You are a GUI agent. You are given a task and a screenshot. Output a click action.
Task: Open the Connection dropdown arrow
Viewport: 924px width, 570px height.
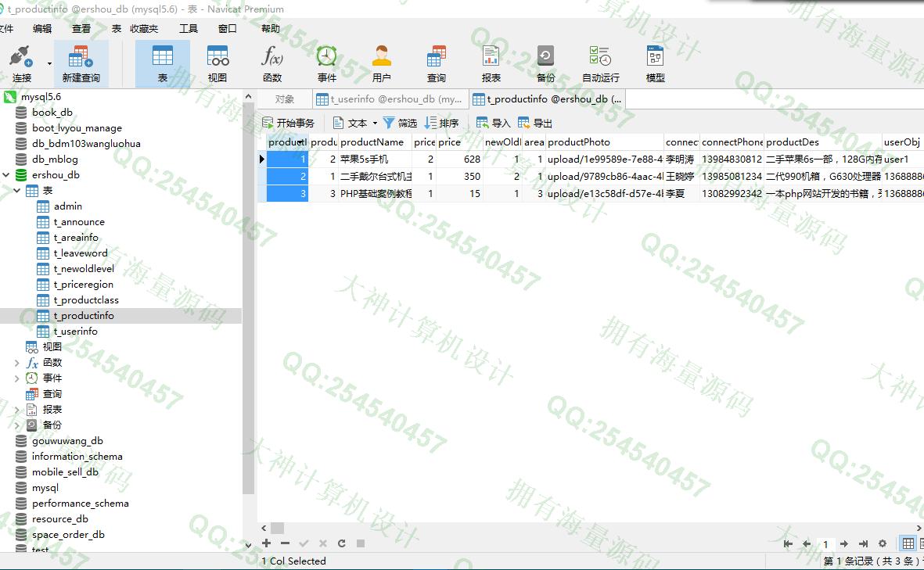point(49,63)
